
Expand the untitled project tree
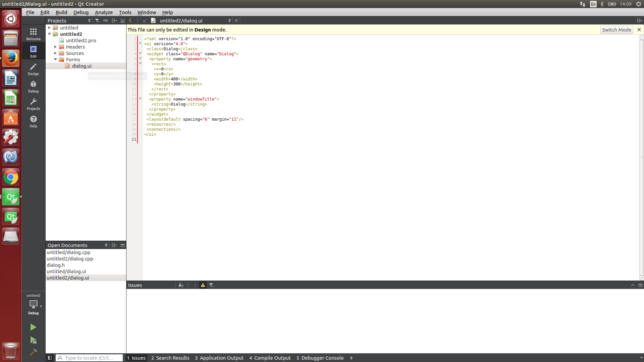(49, 28)
